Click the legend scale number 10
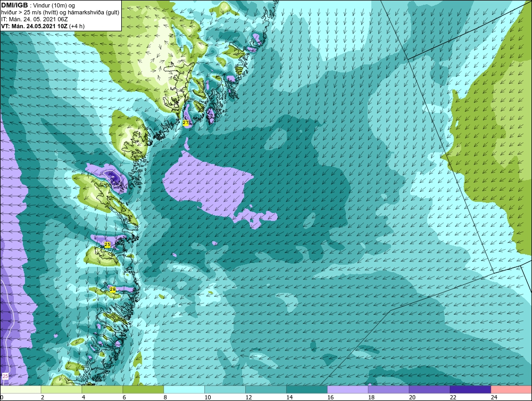This screenshot has width=532, height=401. click(207, 397)
